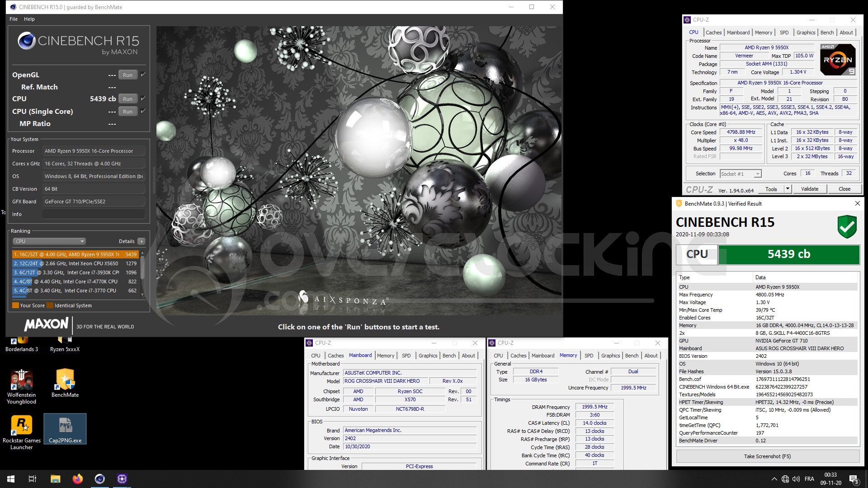Click the Validate button in CPU-Z
Viewport: 868px width, 488px height.
[x=809, y=189]
